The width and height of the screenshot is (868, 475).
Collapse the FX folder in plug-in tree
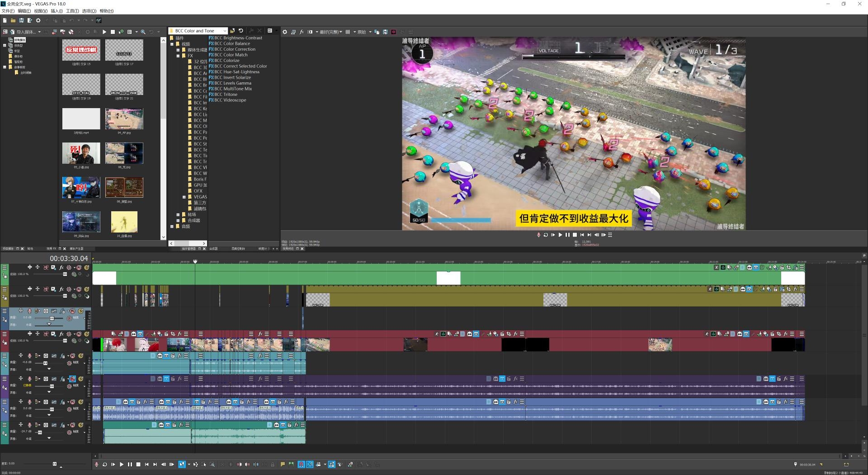coord(178,56)
